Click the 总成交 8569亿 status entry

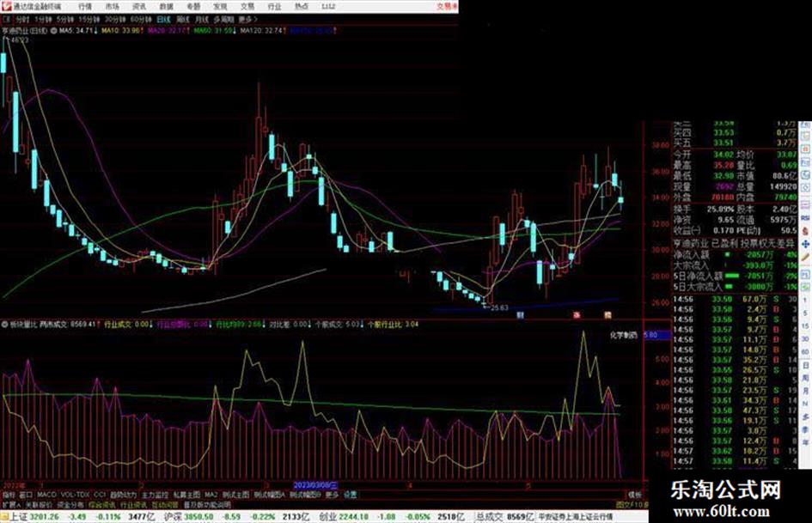[x=505, y=517]
